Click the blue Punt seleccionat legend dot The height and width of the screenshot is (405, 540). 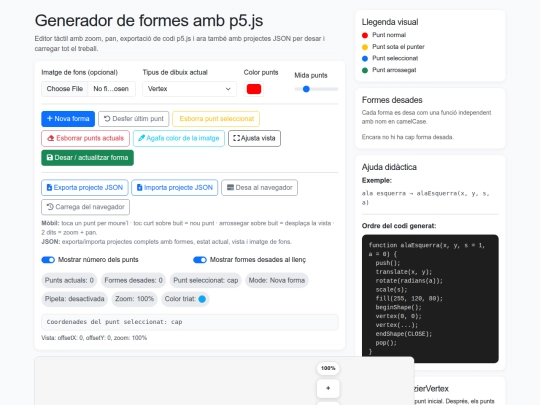coord(365,59)
